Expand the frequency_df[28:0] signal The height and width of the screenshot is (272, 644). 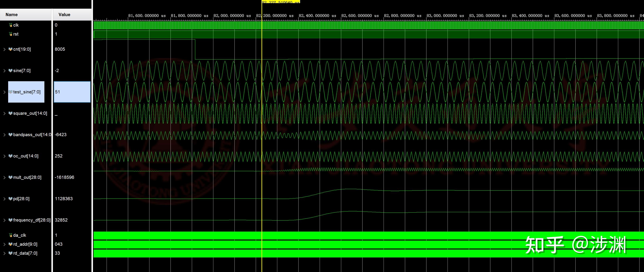tap(4, 220)
